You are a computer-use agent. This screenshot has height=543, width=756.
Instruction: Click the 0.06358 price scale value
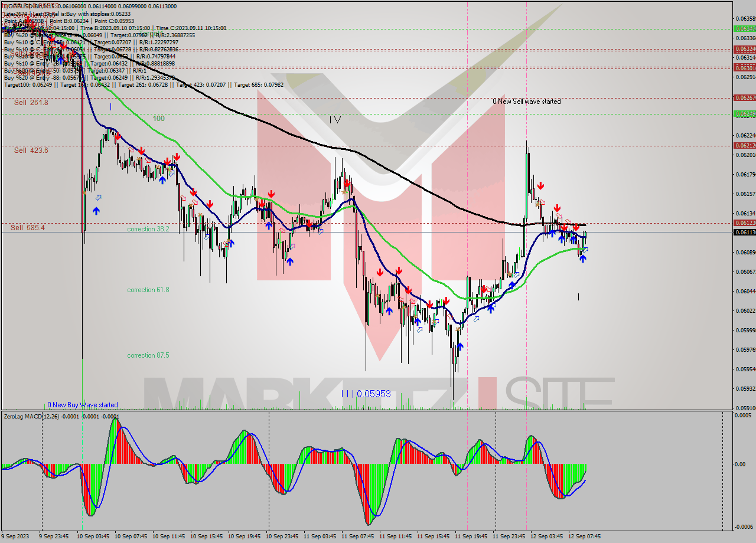tap(746, 18)
